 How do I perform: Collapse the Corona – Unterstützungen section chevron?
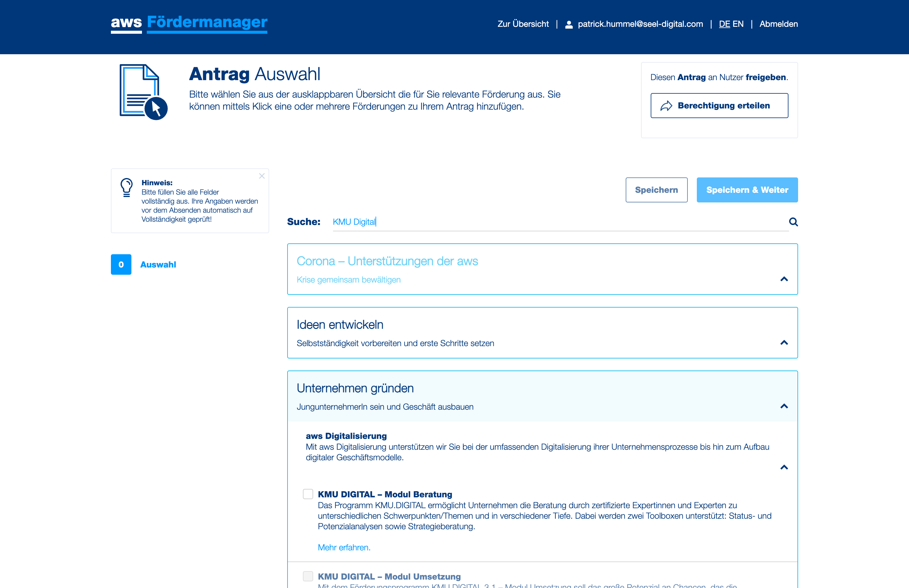pos(784,279)
